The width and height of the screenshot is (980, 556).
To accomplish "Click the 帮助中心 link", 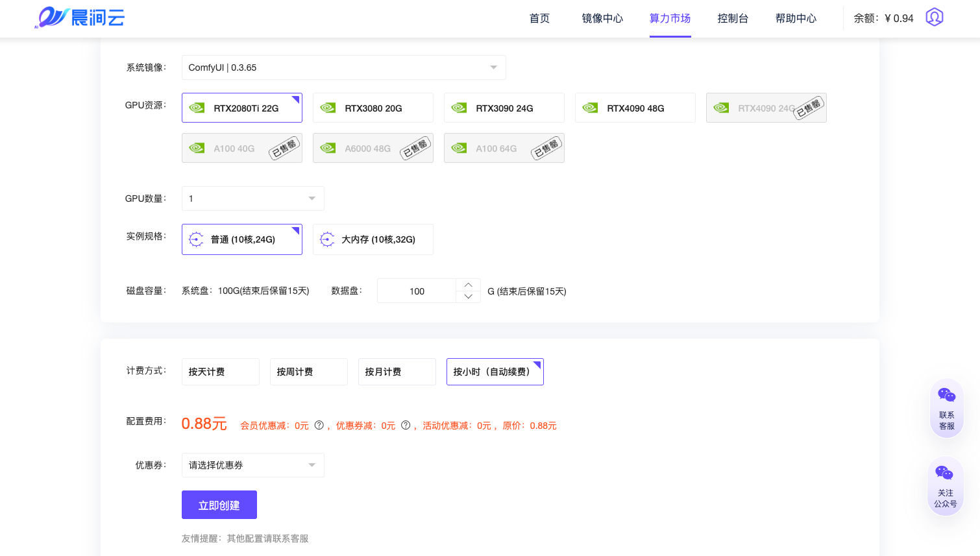I will click(796, 18).
